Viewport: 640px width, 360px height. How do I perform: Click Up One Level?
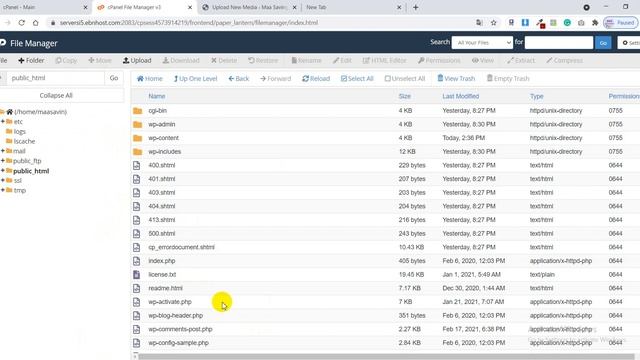pos(196,78)
